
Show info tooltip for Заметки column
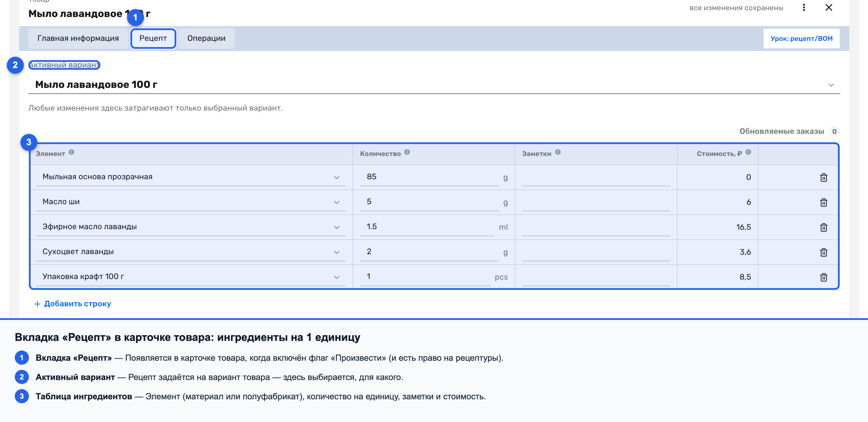558,152
